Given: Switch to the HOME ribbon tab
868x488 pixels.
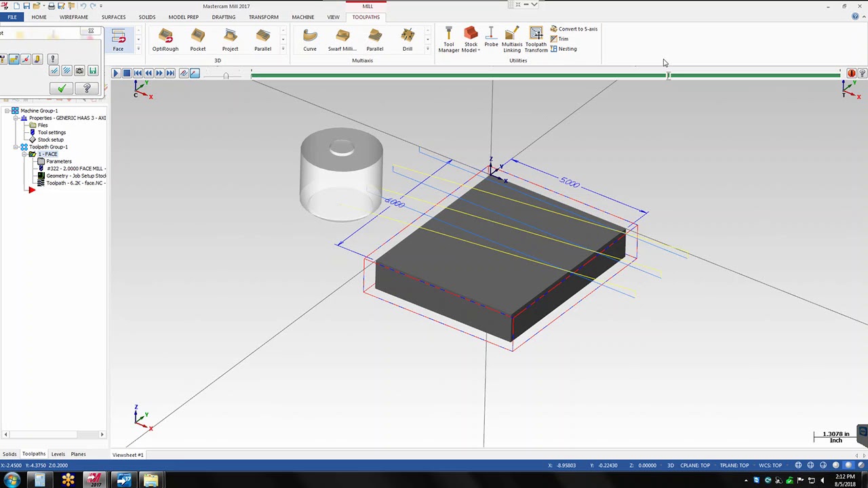Looking at the screenshot, I should (x=39, y=17).
